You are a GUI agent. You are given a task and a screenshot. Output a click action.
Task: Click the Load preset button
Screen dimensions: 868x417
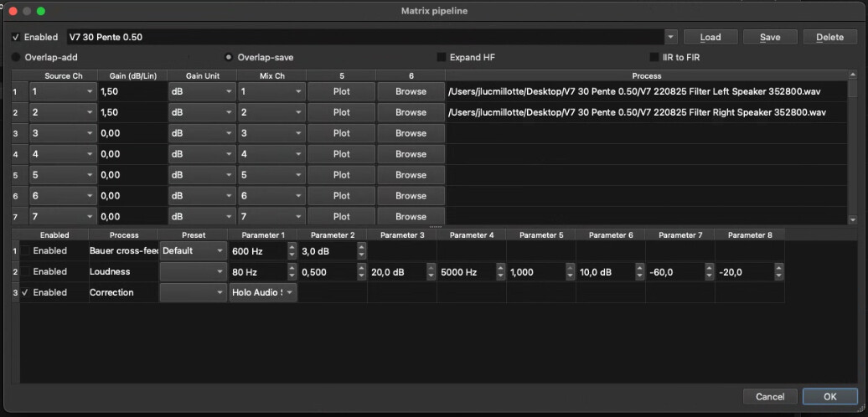point(710,38)
